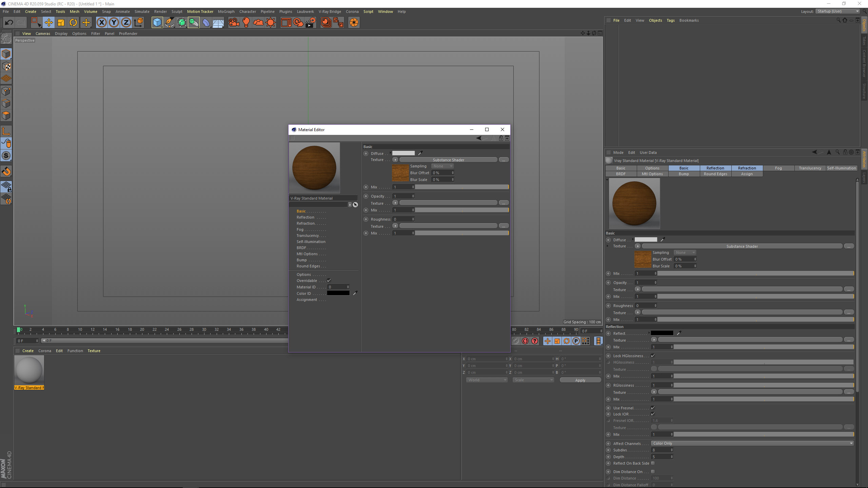The image size is (868, 488).
Task: Open the MoGraph menu
Action: 226,12
